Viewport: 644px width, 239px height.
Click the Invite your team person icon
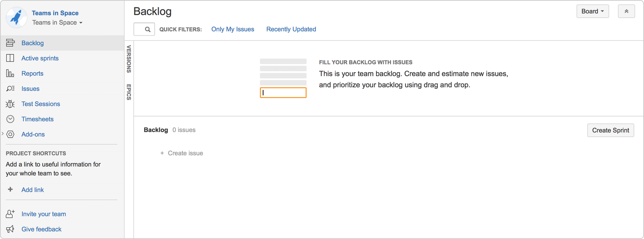pos(10,214)
